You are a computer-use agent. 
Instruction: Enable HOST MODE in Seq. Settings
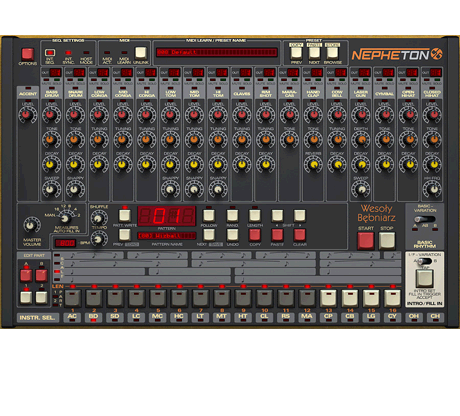click(x=86, y=53)
